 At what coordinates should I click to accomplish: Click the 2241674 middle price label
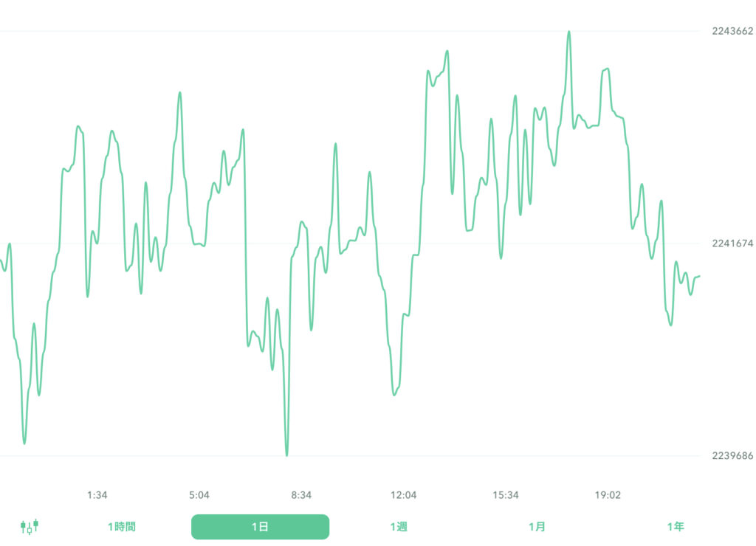pos(732,243)
